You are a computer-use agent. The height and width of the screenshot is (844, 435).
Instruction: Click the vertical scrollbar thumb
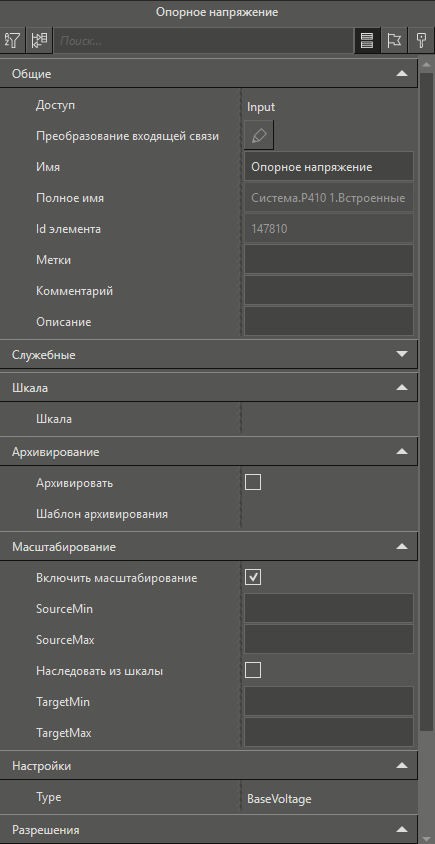[426, 401]
